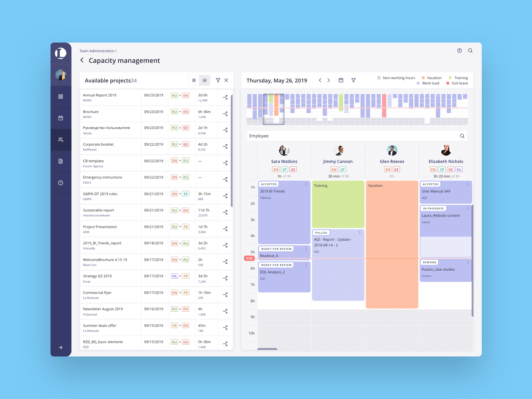532x399 pixels.
Task: Open the global search icon at top right
Action: (470, 51)
